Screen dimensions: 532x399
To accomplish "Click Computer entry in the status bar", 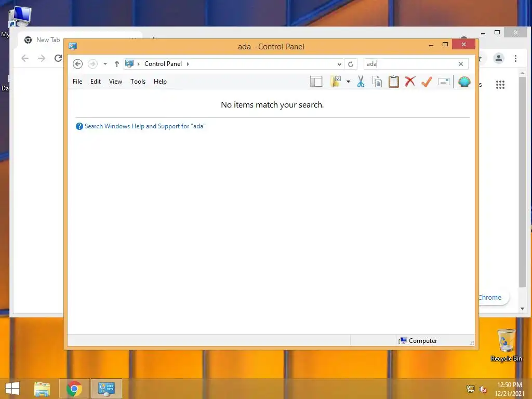I will (x=418, y=341).
